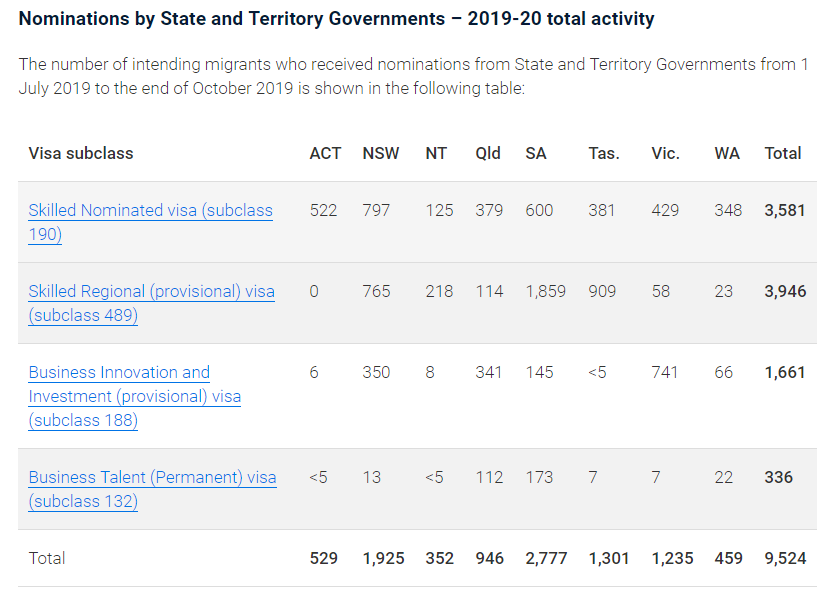
Task: Click the Vic. column header
Action: [x=665, y=153]
